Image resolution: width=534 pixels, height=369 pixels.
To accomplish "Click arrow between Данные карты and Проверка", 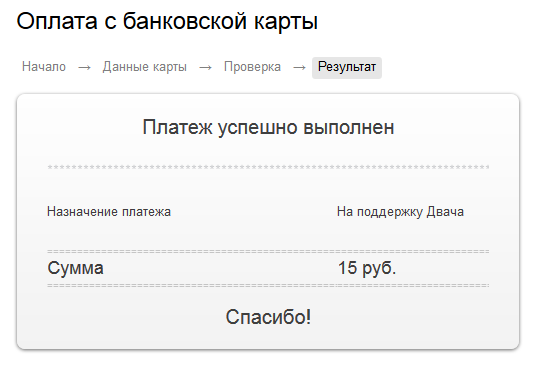I will click(205, 68).
